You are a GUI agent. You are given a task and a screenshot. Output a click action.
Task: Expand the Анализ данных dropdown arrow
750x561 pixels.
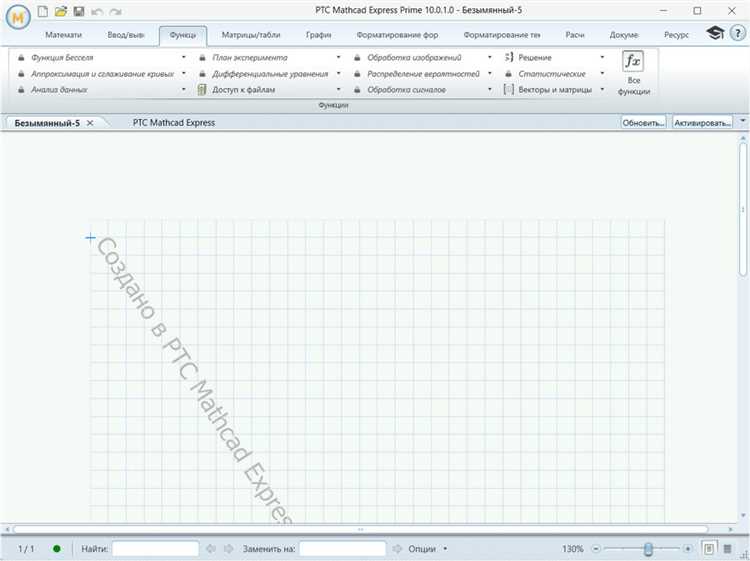coord(184,89)
